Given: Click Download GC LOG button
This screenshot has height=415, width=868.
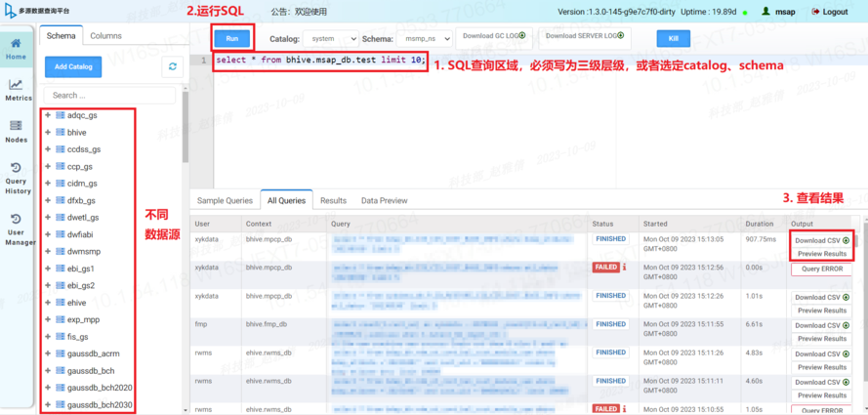Looking at the screenshot, I should tap(493, 36).
